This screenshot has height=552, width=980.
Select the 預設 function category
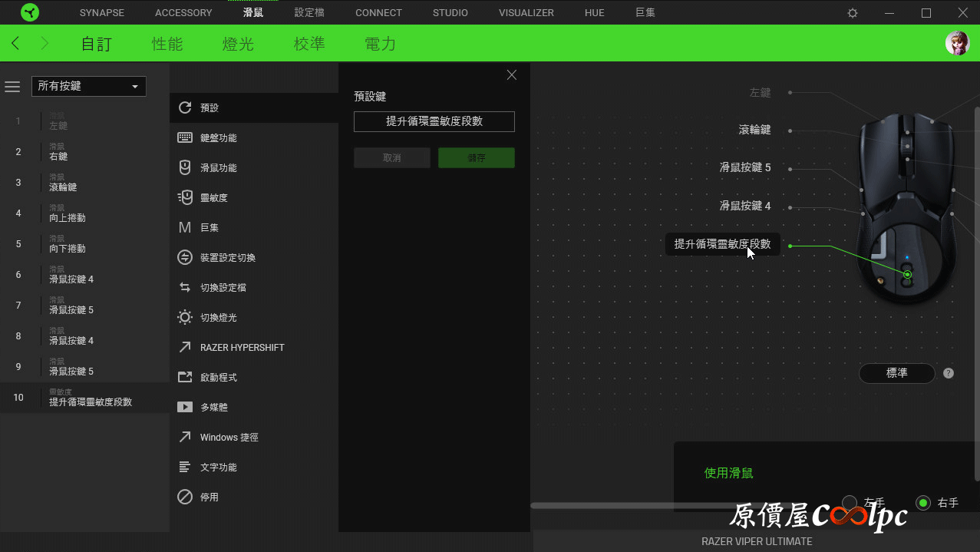pos(254,107)
